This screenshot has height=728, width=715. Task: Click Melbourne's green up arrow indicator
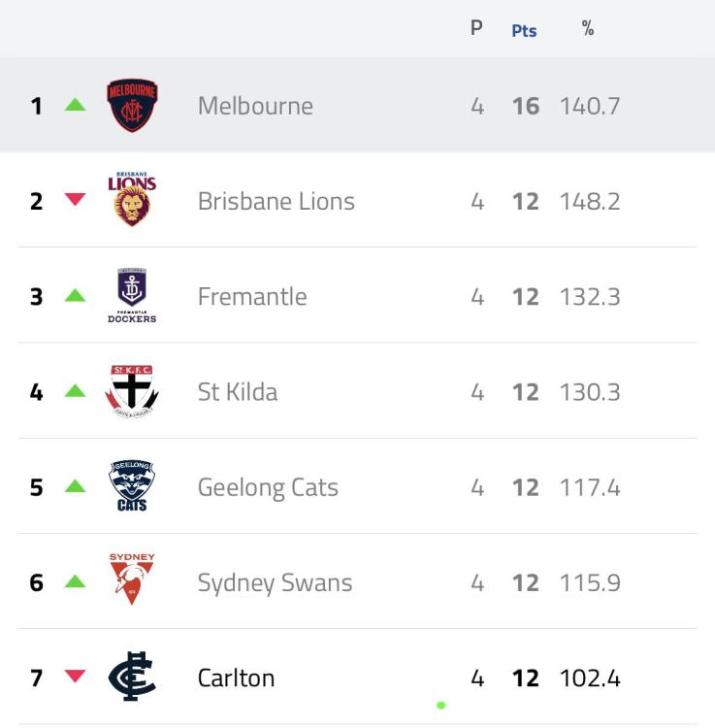point(75,105)
